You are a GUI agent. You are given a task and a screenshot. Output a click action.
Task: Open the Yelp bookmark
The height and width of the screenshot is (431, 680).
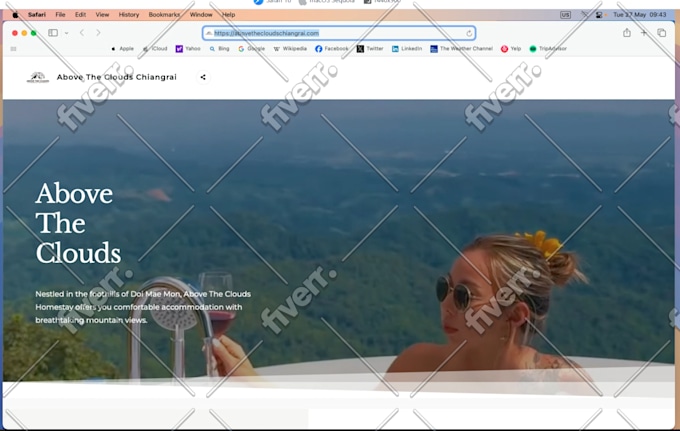[511, 49]
